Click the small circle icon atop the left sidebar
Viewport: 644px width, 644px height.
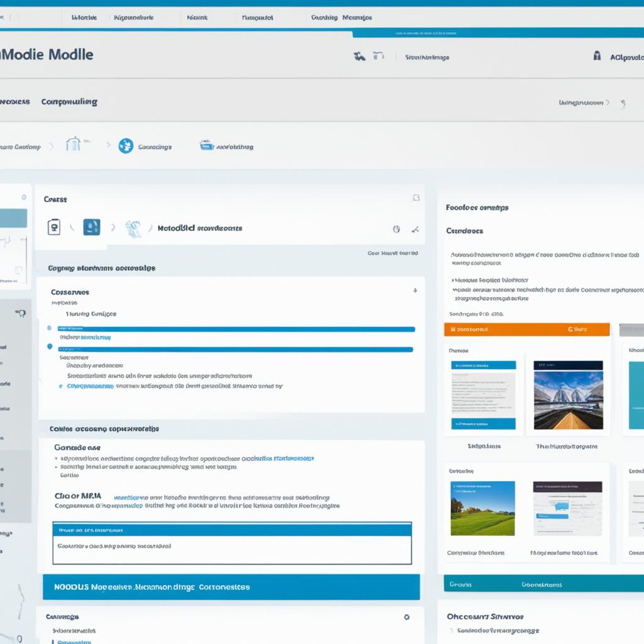(24, 197)
